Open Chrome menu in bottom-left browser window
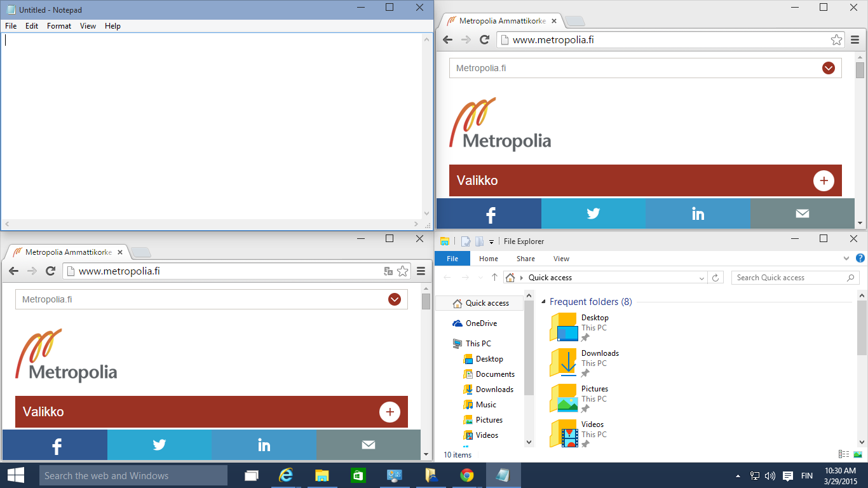Image resolution: width=868 pixels, height=488 pixels. point(421,271)
